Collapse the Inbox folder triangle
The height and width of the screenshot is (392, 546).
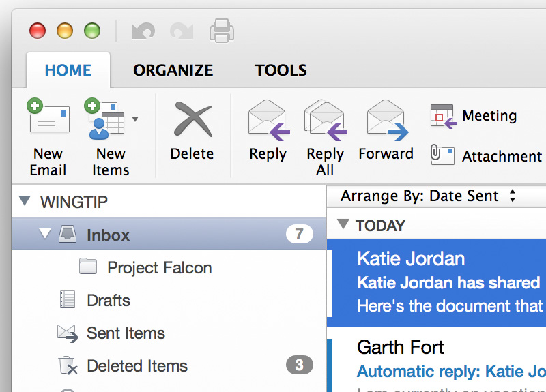click(x=45, y=235)
